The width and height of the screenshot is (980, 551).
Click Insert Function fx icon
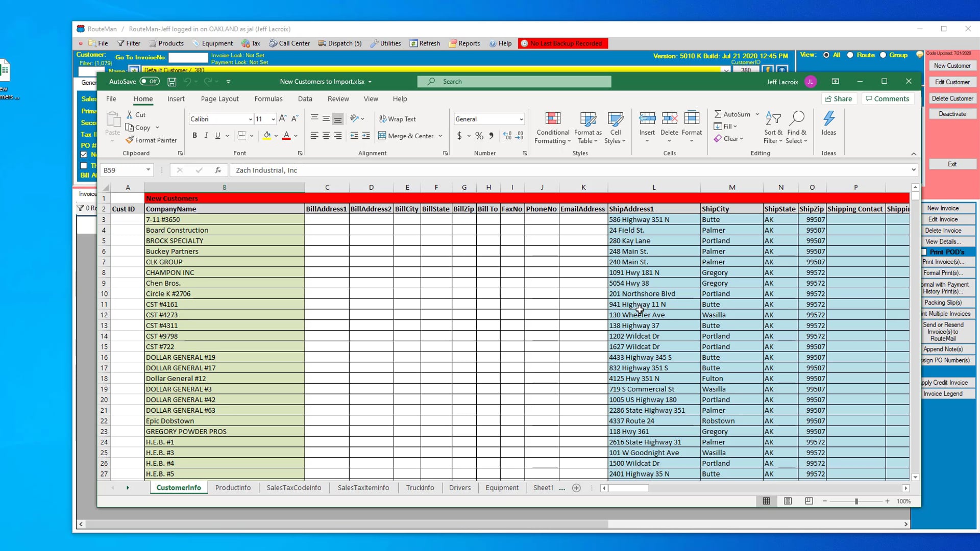pyautogui.click(x=218, y=170)
